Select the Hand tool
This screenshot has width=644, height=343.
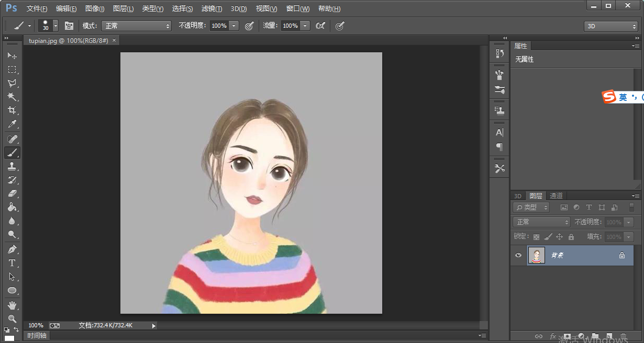tap(12, 305)
